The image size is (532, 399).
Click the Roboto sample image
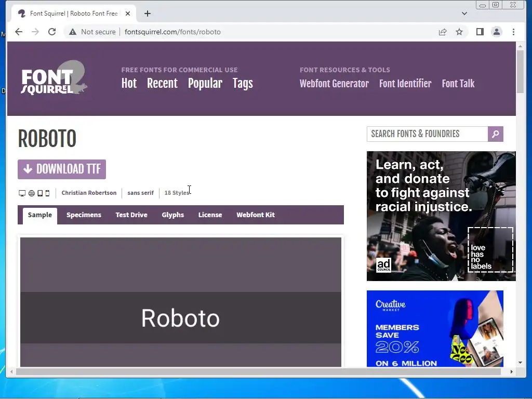[x=181, y=302]
